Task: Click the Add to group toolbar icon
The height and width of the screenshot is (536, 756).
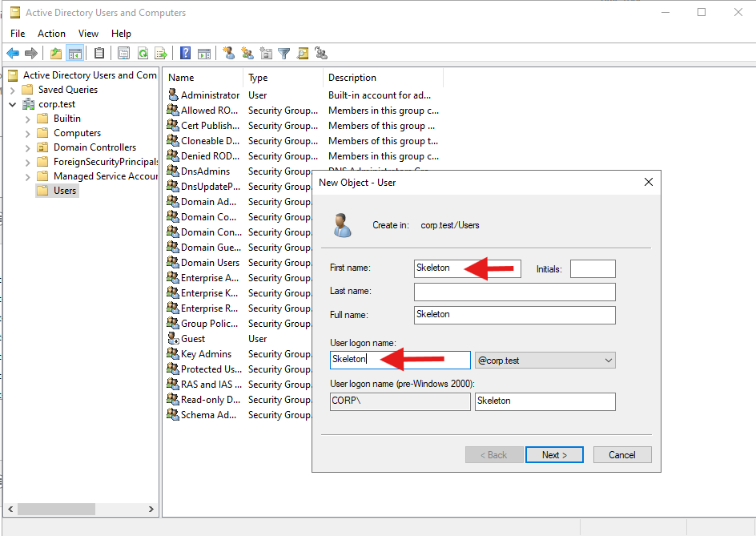Action: pos(321,53)
